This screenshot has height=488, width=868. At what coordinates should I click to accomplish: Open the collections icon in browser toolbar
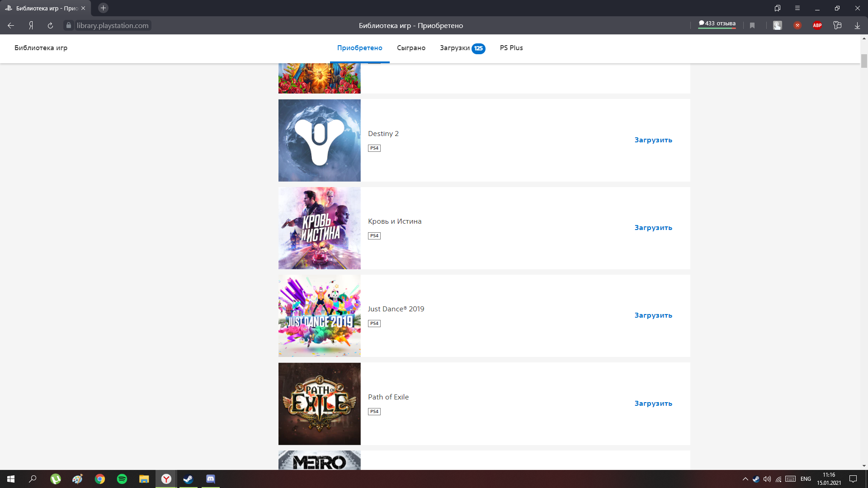click(837, 25)
